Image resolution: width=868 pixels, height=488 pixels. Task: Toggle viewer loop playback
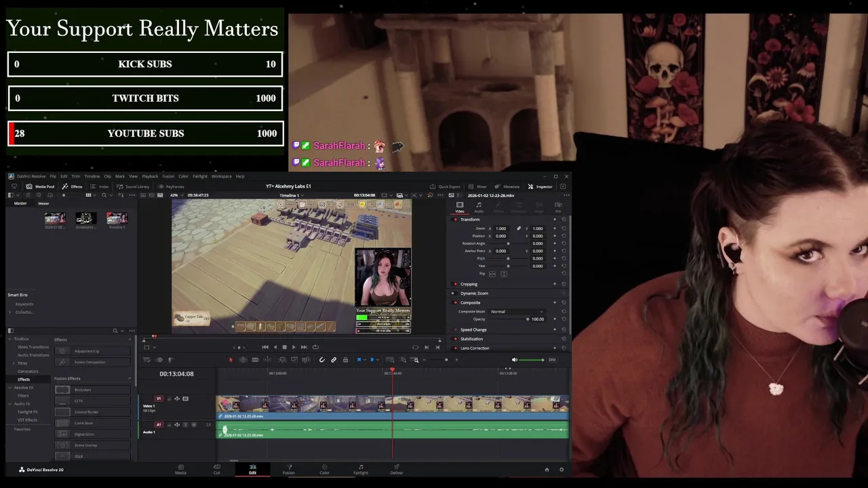point(315,347)
